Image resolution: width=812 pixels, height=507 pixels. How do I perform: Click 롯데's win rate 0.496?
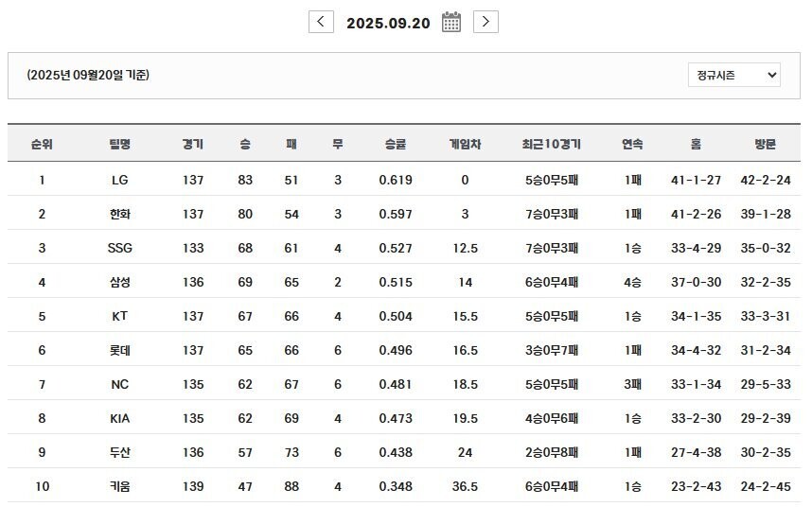pos(396,350)
